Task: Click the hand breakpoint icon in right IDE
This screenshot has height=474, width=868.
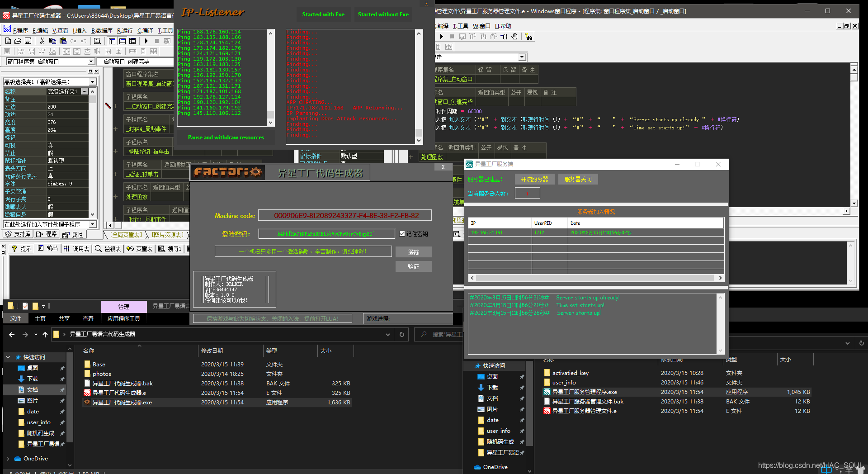Action: (x=515, y=36)
